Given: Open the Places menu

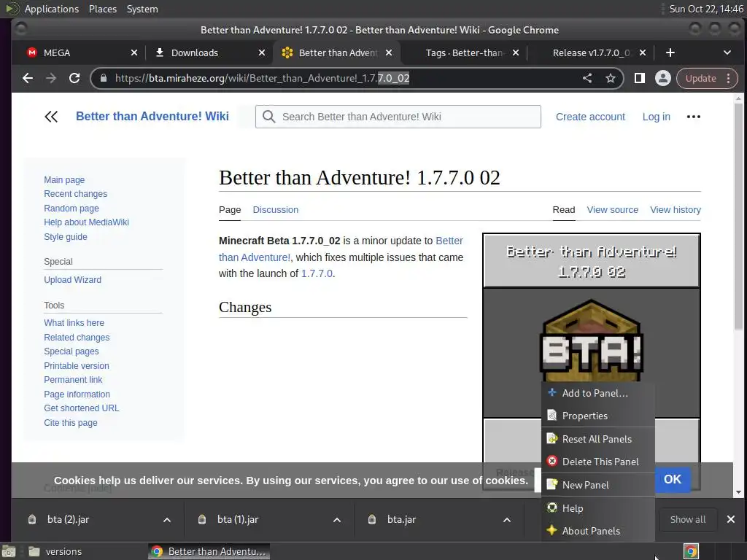Looking at the screenshot, I should click(102, 9).
